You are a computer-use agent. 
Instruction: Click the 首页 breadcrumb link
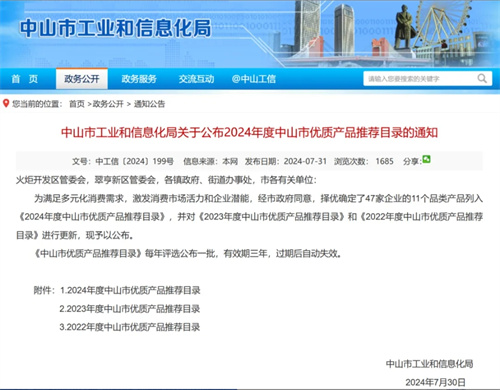click(77, 104)
